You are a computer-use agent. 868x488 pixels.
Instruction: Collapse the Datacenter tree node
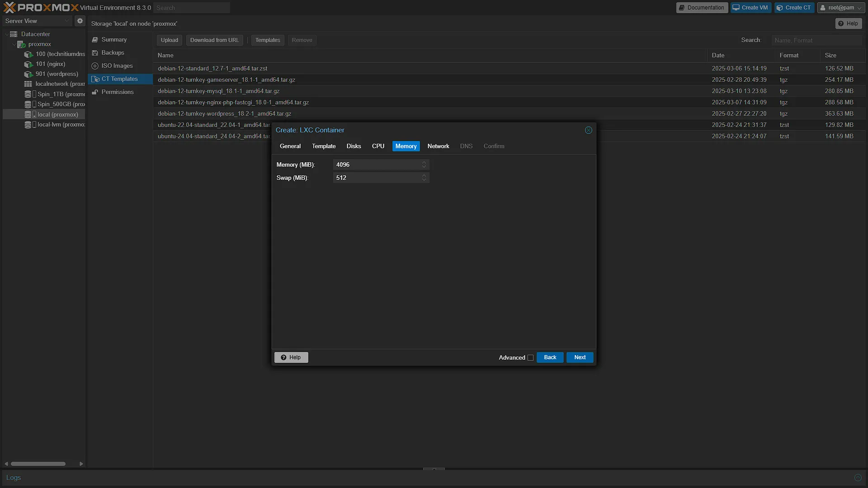(7, 34)
